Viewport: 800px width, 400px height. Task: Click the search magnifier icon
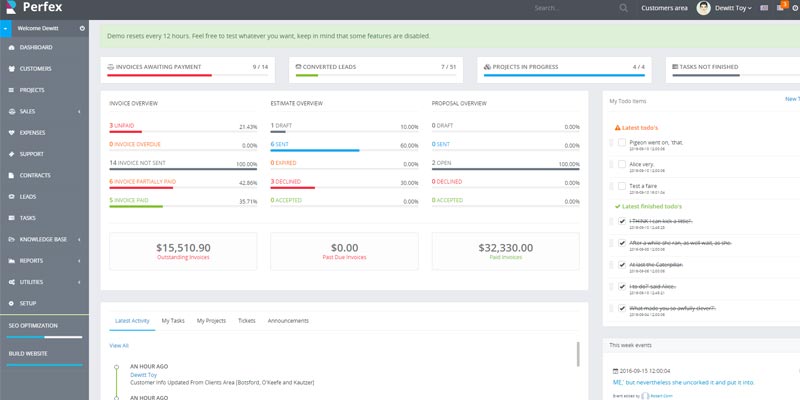pos(624,8)
